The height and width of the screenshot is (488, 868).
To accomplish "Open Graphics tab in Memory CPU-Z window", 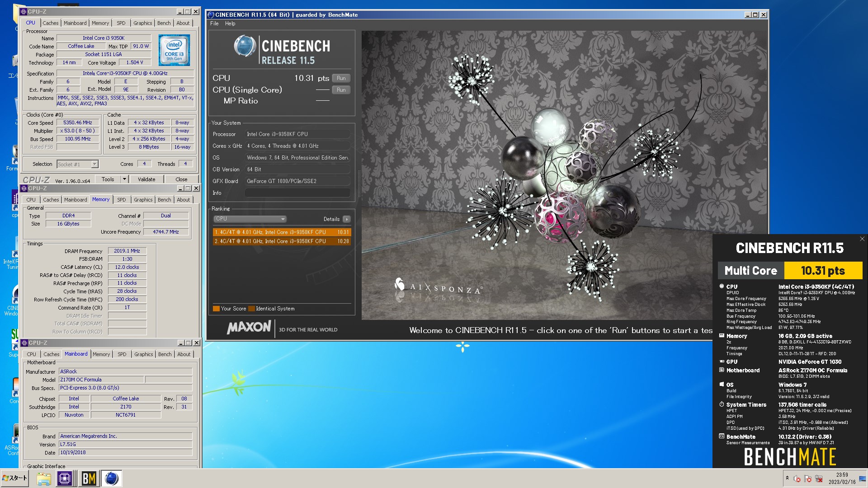I will click(143, 200).
